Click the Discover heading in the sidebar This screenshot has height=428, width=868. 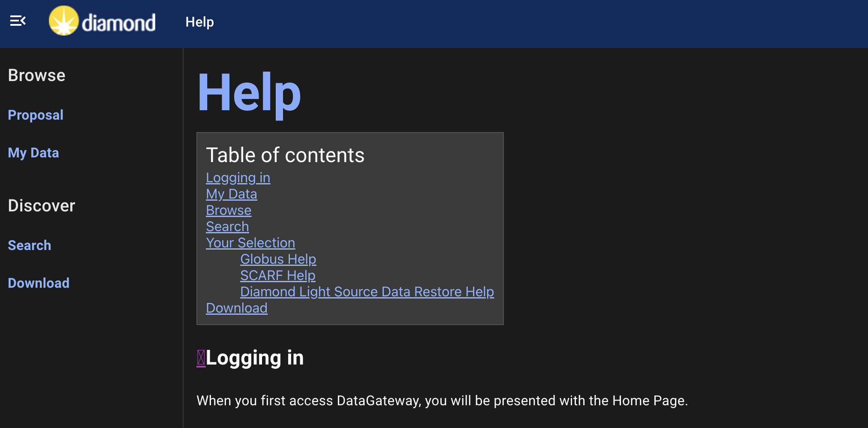coord(41,205)
